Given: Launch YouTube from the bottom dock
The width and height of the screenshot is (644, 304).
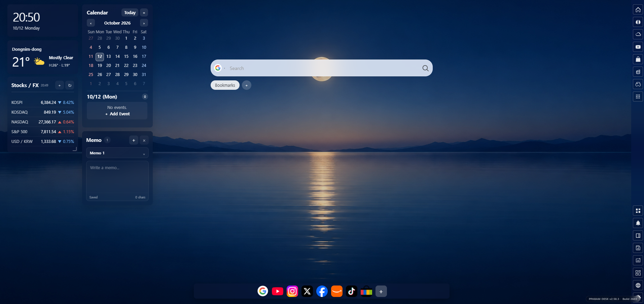Looking at the screenshot, I should click(x=278, y=291).
